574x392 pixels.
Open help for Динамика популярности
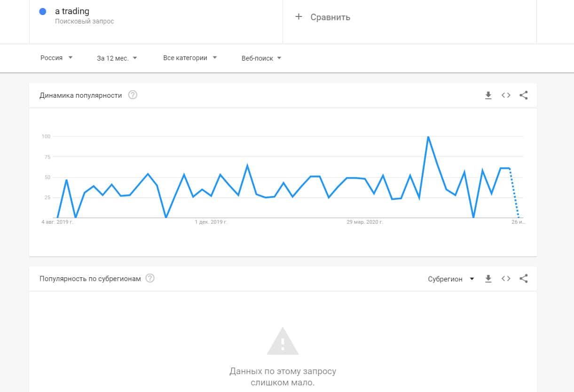133,95
